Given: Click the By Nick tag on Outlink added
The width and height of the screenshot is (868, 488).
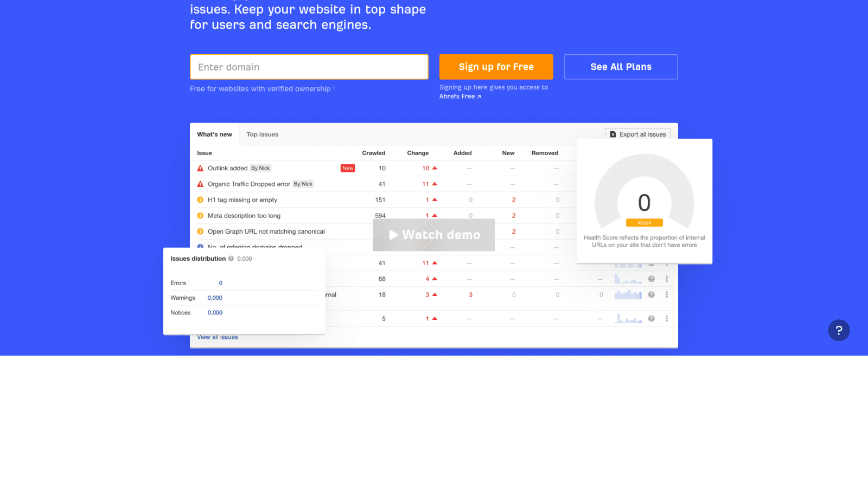Looking at the screenshot, I should pyautogui.click(x=260, y=168).
